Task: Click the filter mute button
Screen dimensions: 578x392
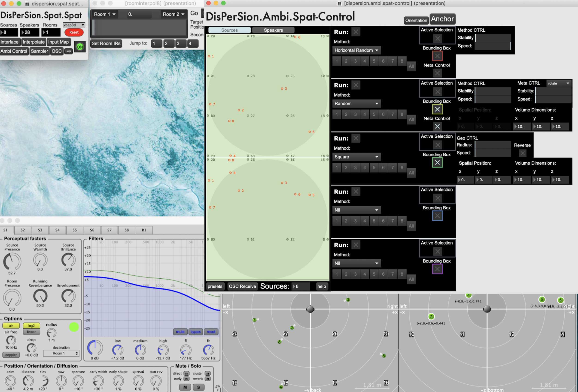Action: click(180, 332)
